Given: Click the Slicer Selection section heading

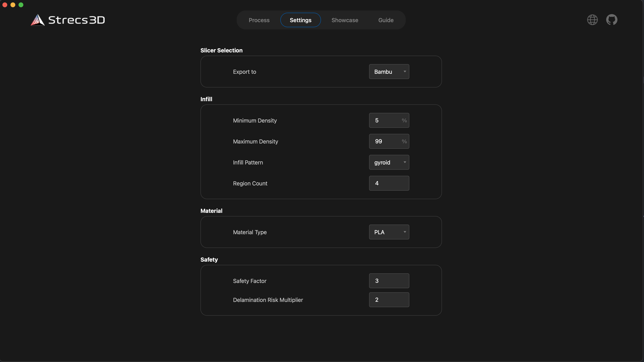Looking at the screenshot, I should click(221, 50).
